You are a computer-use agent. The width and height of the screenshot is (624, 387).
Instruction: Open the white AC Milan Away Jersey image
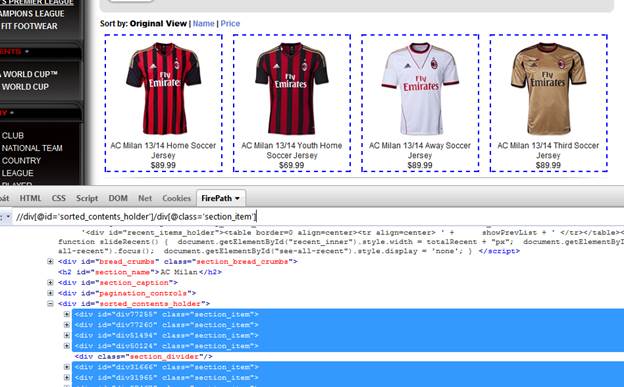click(x=420, y=88)
